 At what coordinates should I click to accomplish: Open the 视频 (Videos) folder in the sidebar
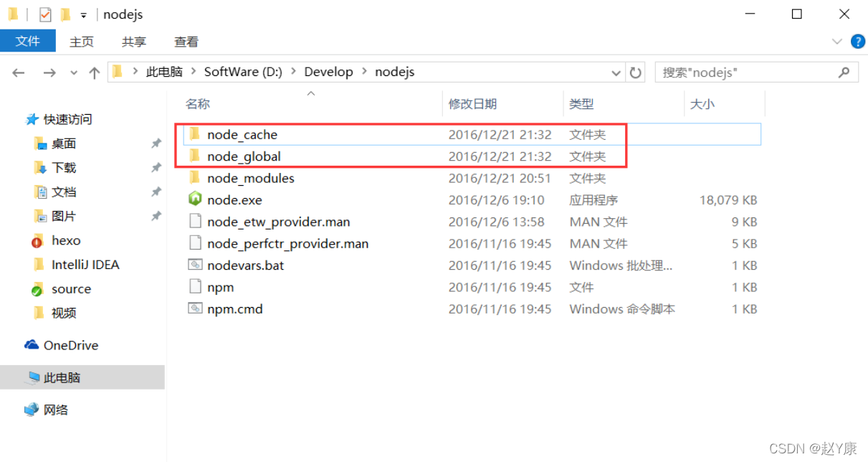point(56,313)
